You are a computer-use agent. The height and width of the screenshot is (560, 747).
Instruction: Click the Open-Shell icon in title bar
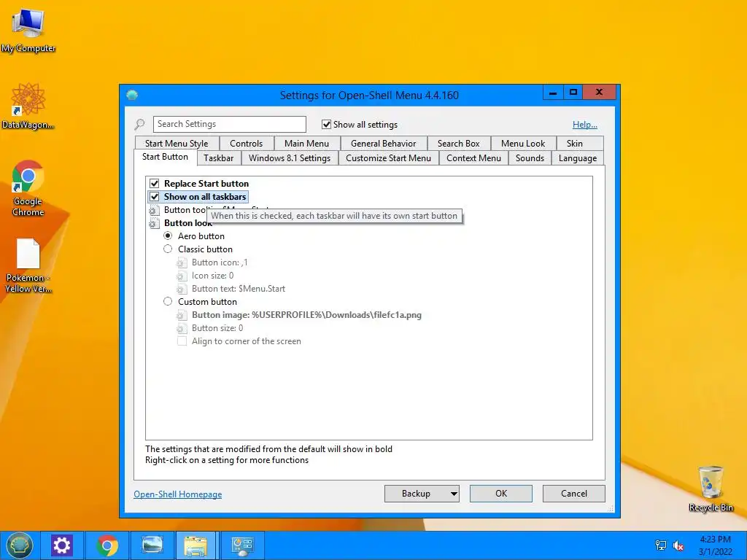(x=132, y=95)
